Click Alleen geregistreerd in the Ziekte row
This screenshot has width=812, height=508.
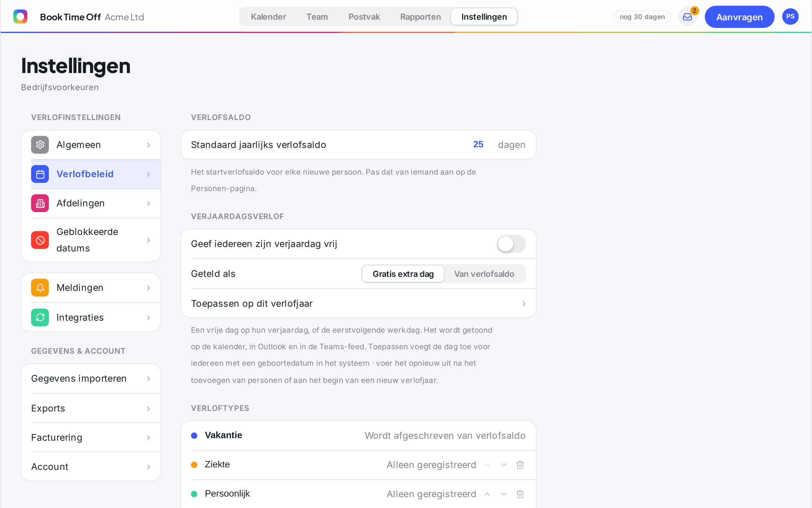click(x=431, y=465)
